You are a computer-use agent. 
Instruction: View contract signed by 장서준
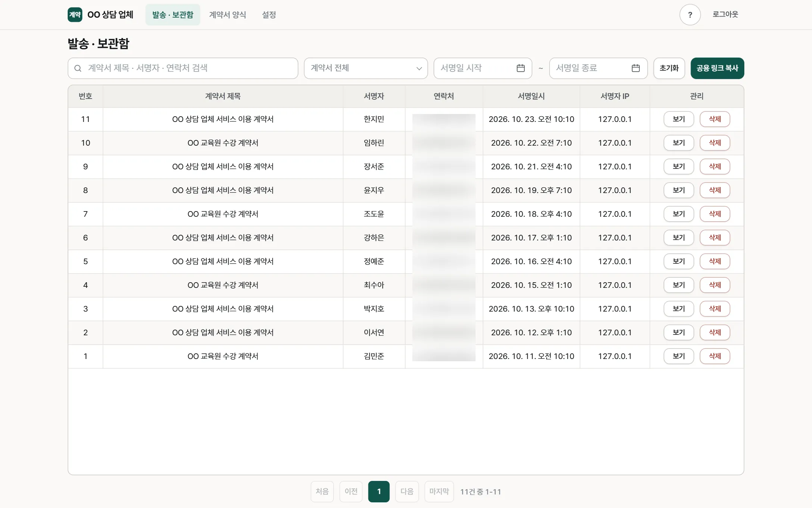[x=679, y=167]
